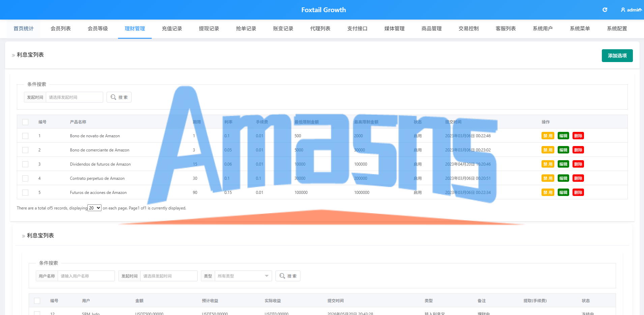Open the 所有类型 type dropdown

pyautogui.click(x=243, y=276)
